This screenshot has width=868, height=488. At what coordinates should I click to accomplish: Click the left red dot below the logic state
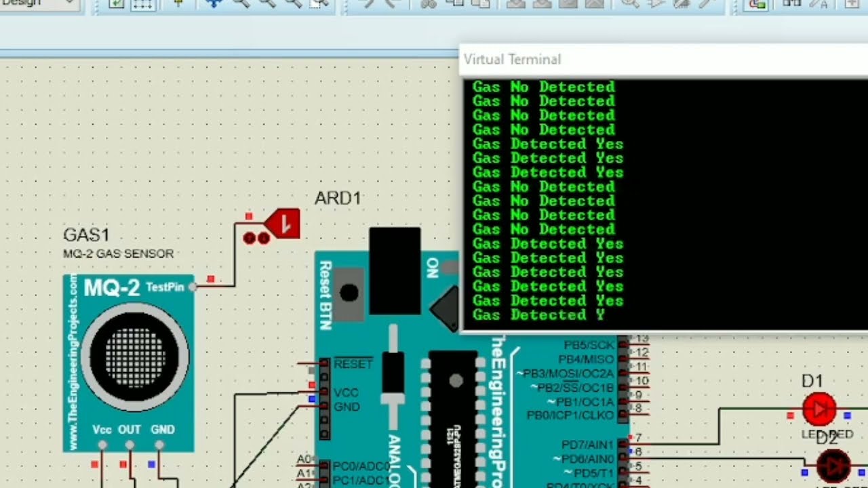(249, 238)
